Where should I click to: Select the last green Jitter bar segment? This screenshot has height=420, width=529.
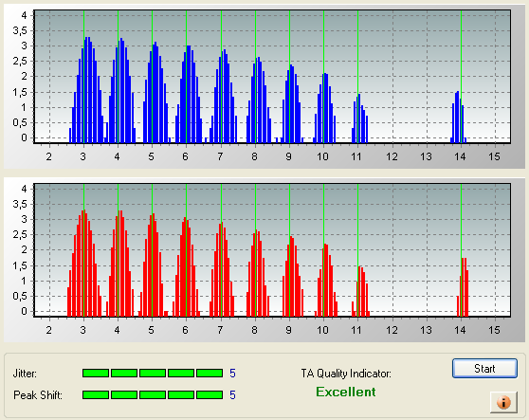click(210, 373)
